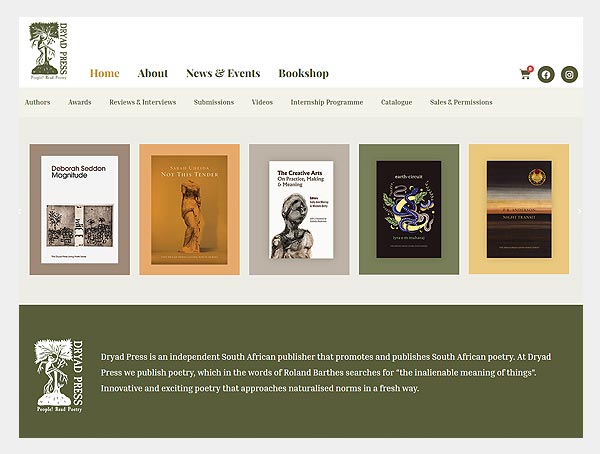Open the Awards page

[80, 102]
